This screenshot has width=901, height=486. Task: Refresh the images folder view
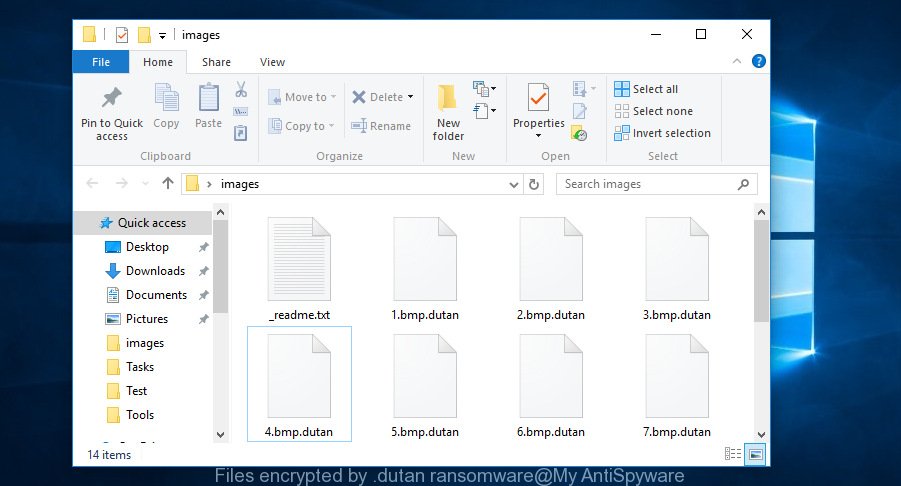tap(534, 184)
